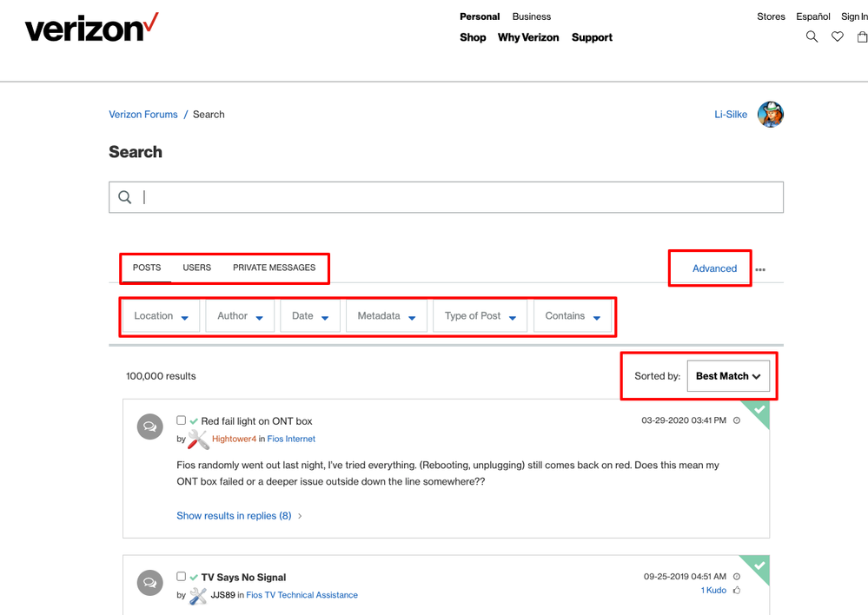868x615 pixels.
Task: Open the shopping bag icon
Action: click(x=862, y=36)
